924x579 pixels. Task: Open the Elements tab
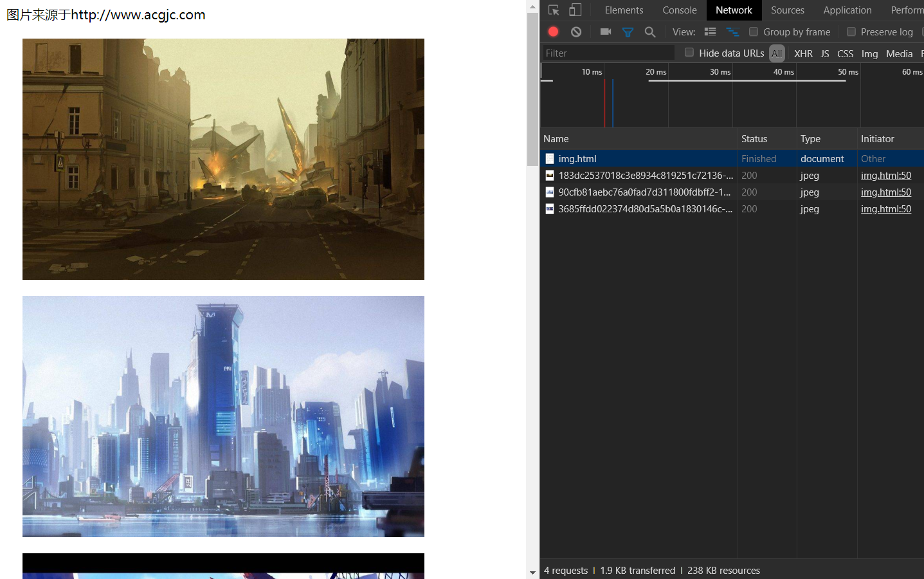click(624, 10)
